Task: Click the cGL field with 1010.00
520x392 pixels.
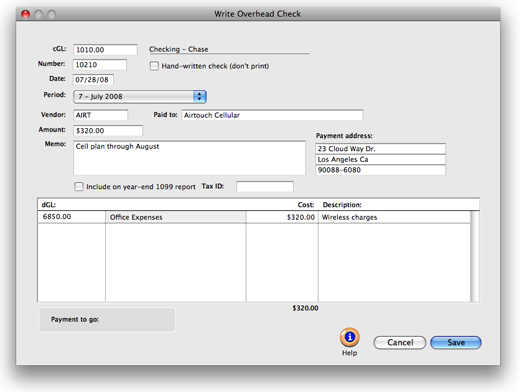Action: point(105,50)
